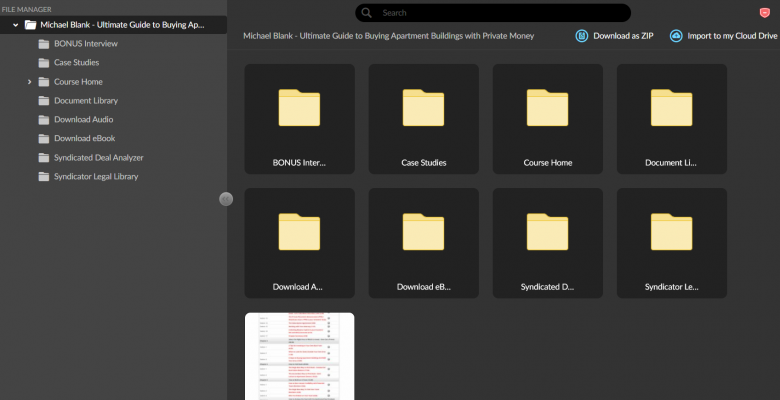Click the Download eBook sidebar folder icon
The image size is (780, 400).
click(44, 138)
